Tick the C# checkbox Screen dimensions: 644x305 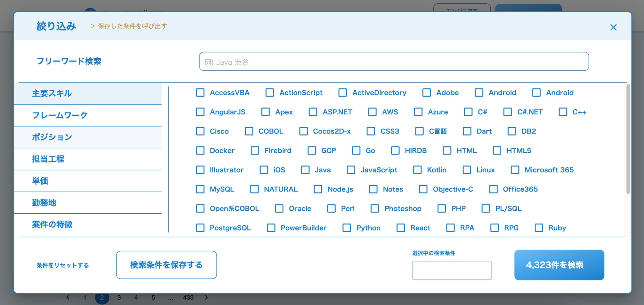(x=468, y=112)
